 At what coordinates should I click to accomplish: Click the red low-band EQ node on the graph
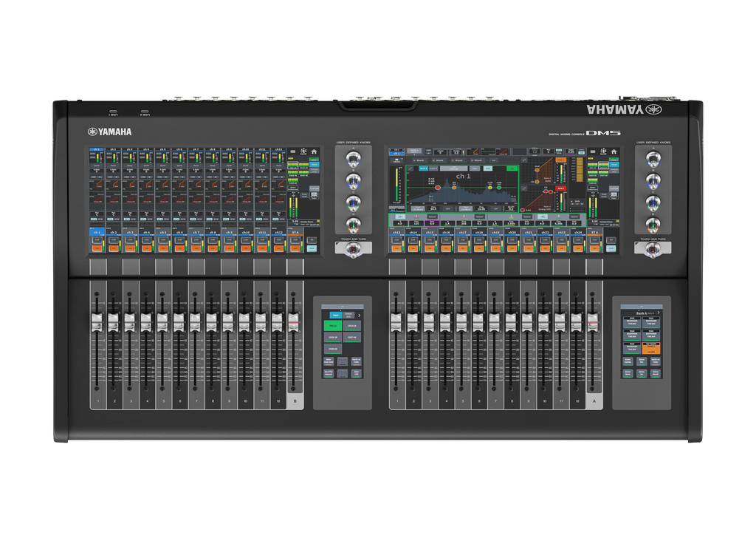click(x=438, y=188)
